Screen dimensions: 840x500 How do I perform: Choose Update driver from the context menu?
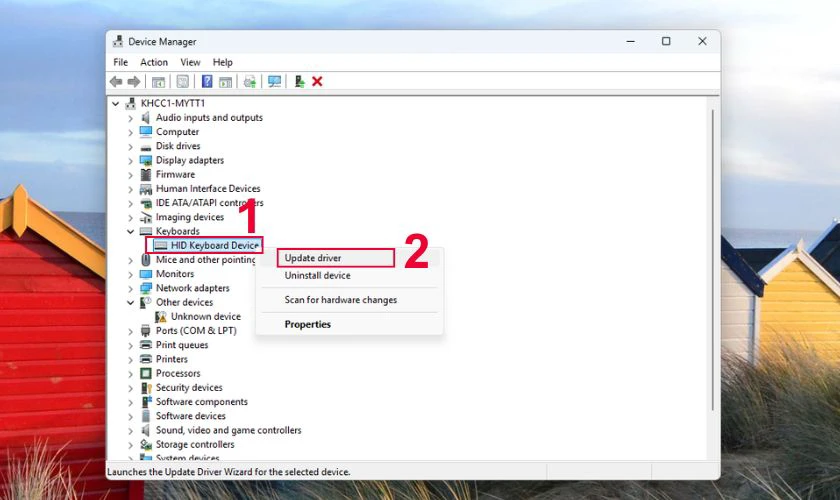click(313, 258)
